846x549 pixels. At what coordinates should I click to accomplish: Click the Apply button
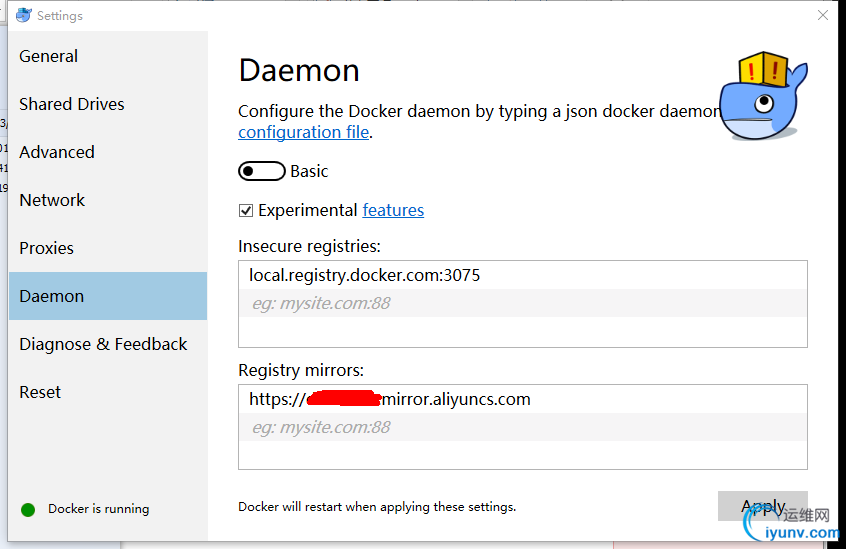point(762,506)
